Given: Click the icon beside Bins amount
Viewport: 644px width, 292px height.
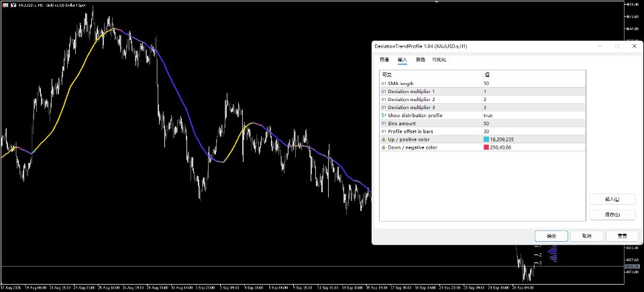Looking at the screenshot, I should coord(384,123).
